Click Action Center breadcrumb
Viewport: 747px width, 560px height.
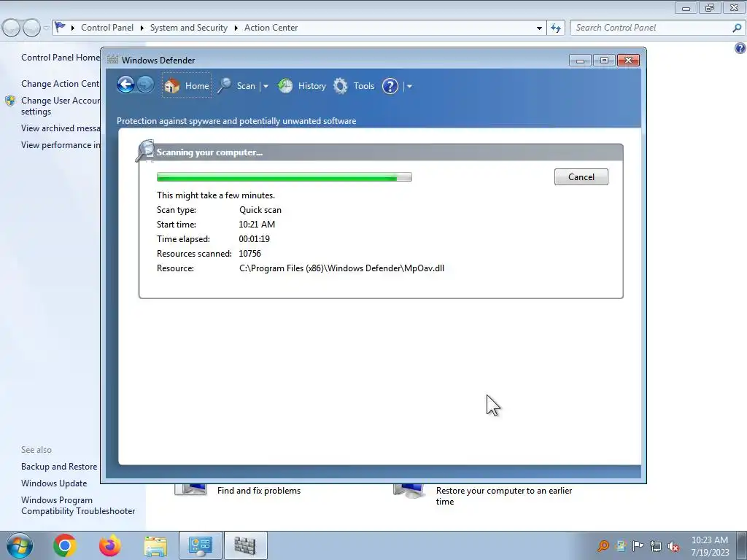point(271,28)
